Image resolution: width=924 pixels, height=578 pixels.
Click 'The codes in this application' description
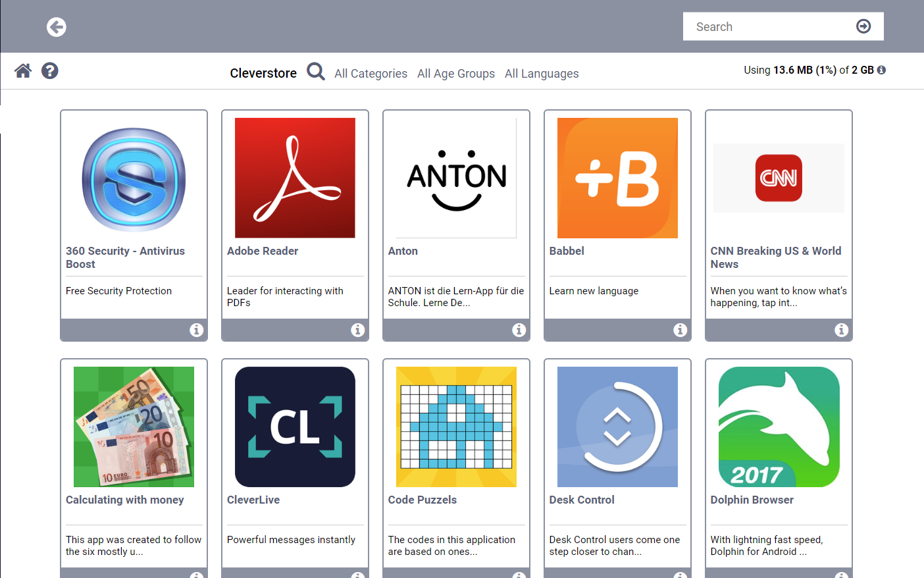(451, 546)
